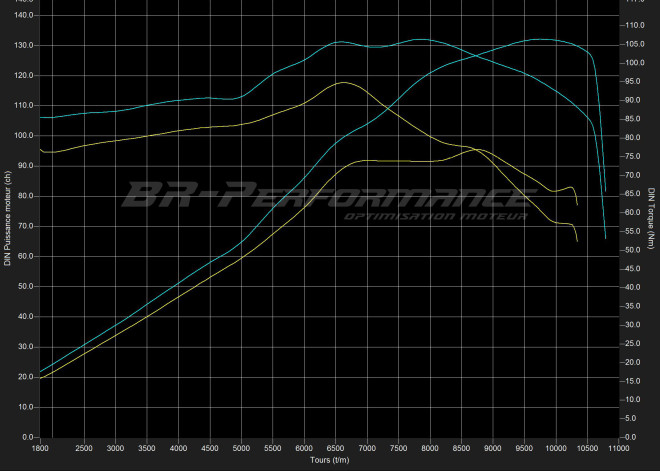Select the 4000 rpm tick label
Screen dimensions: 660x471
pos(178,448)
